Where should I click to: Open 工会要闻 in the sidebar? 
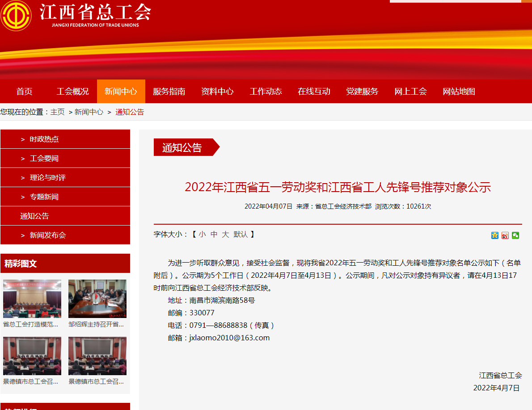pos(65,159)
